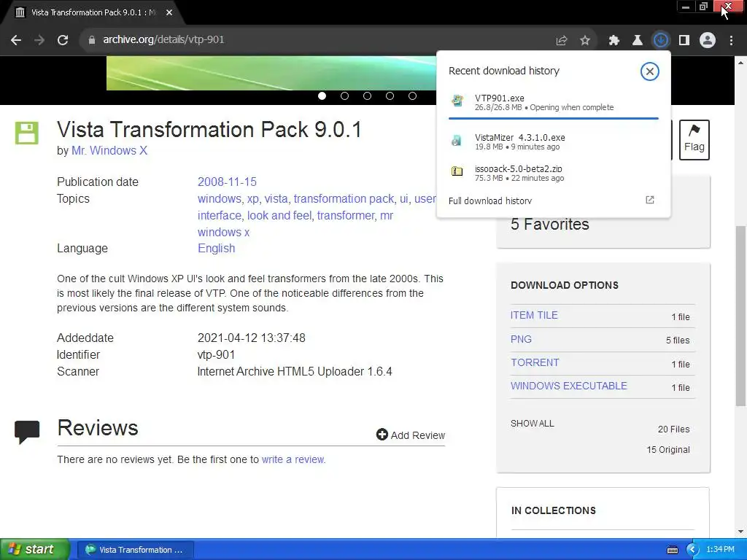Open the Chrome profile avatar

(708, 41)
